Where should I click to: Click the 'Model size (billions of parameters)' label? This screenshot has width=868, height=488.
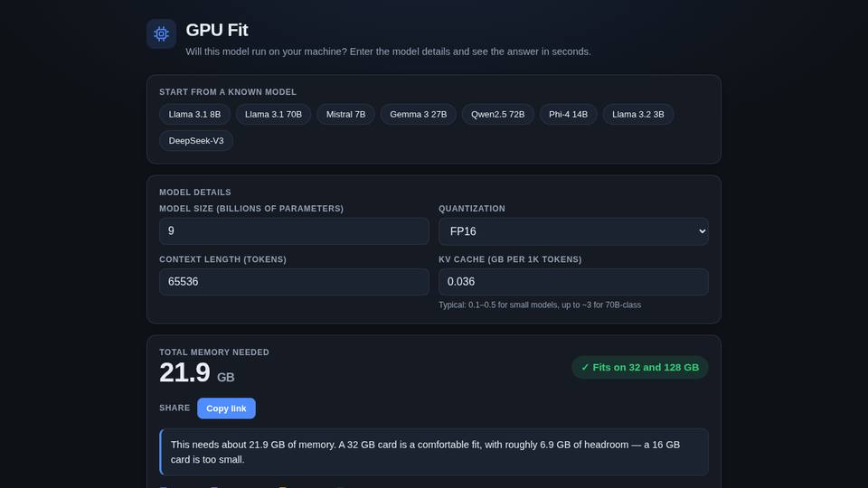pos(251,209)
